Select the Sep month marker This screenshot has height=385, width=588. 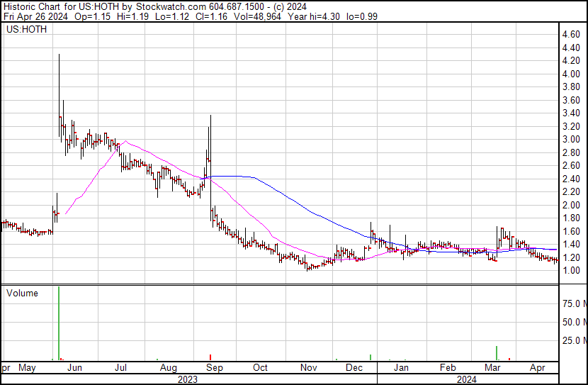coord(215,368)
